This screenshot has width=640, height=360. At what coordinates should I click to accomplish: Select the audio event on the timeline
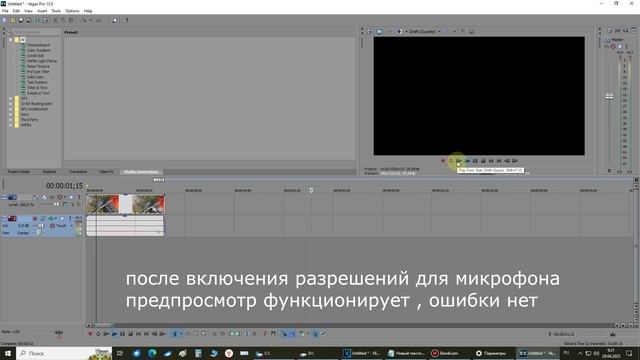pos(125,226)
